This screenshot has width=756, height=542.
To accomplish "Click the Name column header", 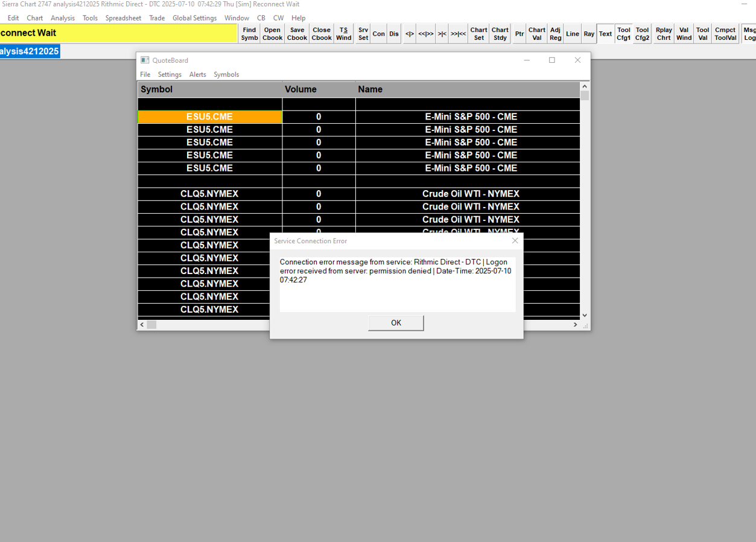I will (468, 89).
